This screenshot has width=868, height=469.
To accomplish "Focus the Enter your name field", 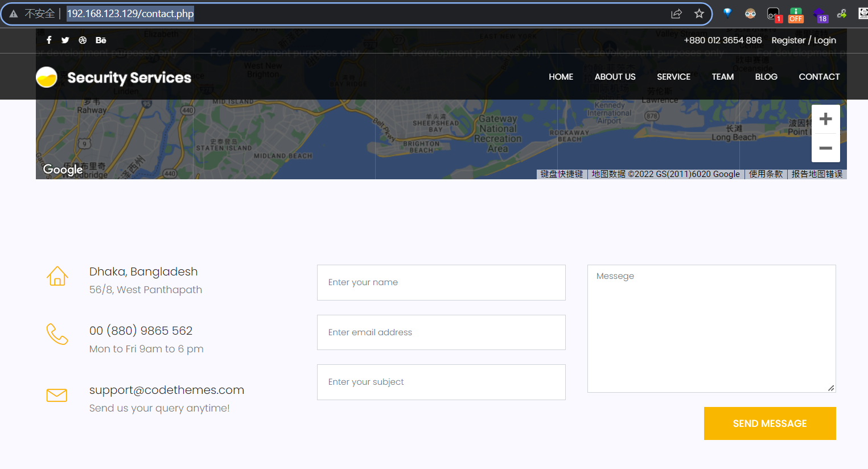I will [441, 282].
